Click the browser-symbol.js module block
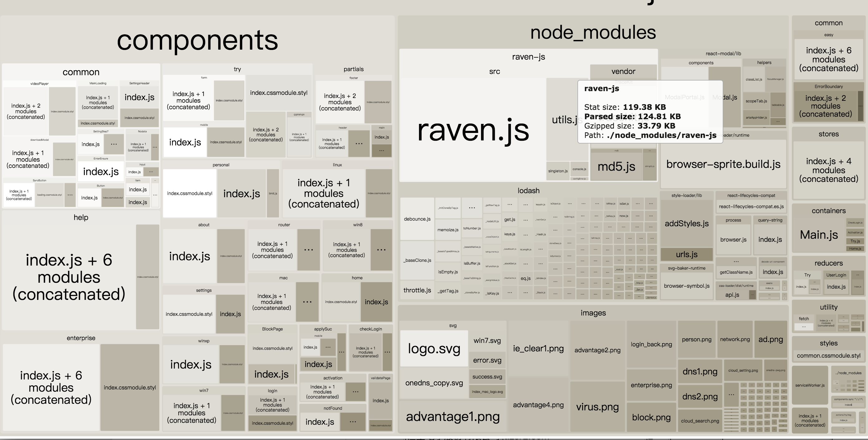The image size is (868, 440). 686,286
